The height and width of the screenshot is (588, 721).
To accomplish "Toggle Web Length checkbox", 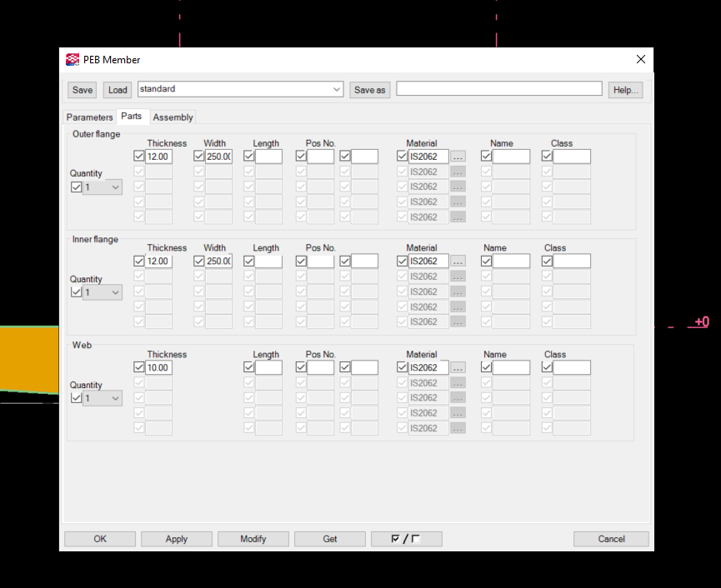I will [248, 367].
